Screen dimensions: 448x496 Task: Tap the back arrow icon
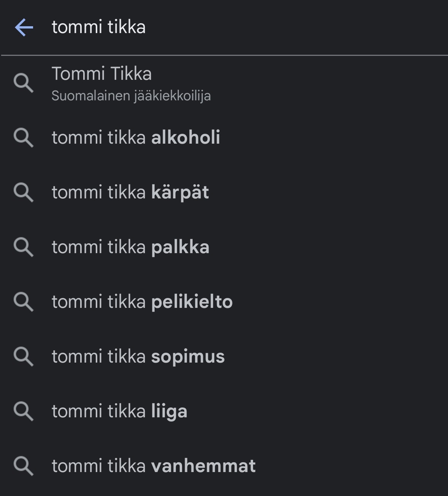click(x=24, y=28)
